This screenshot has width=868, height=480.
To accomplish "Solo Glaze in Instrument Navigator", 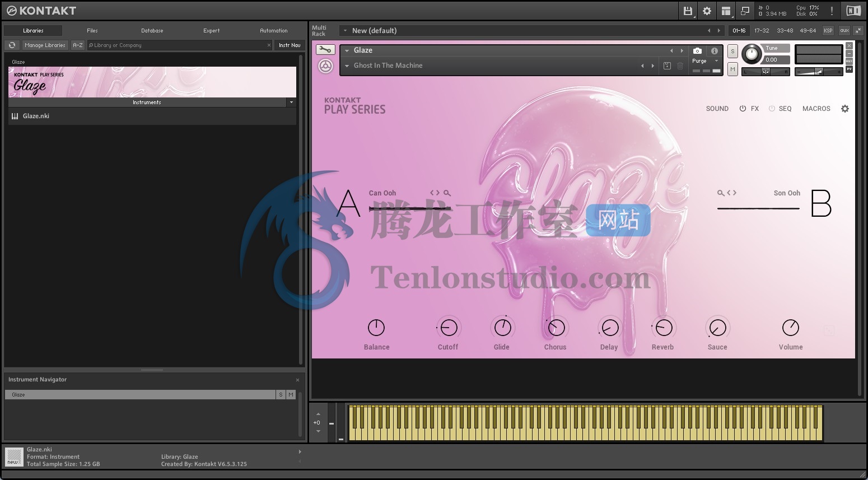I will point(281,395).
